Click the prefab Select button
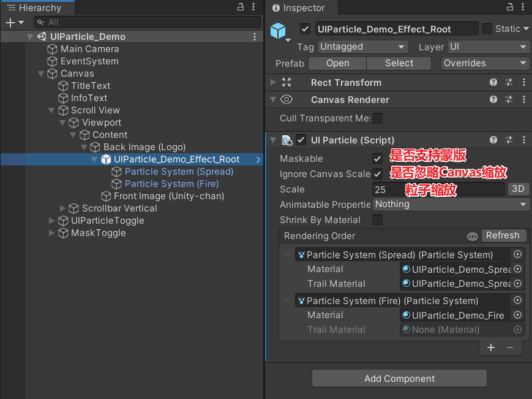This screenshot has width=532, height=399. [399, 63]
